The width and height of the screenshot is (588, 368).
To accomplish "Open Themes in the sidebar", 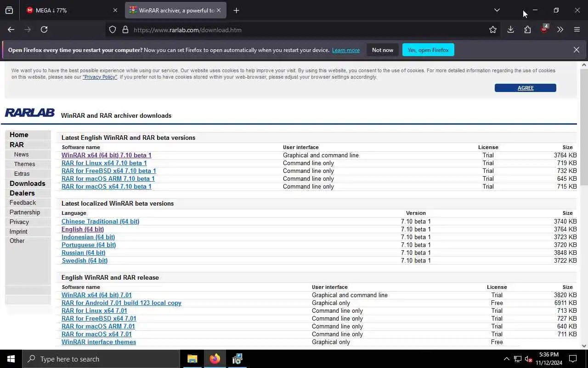I will click(x=24, y=164).
